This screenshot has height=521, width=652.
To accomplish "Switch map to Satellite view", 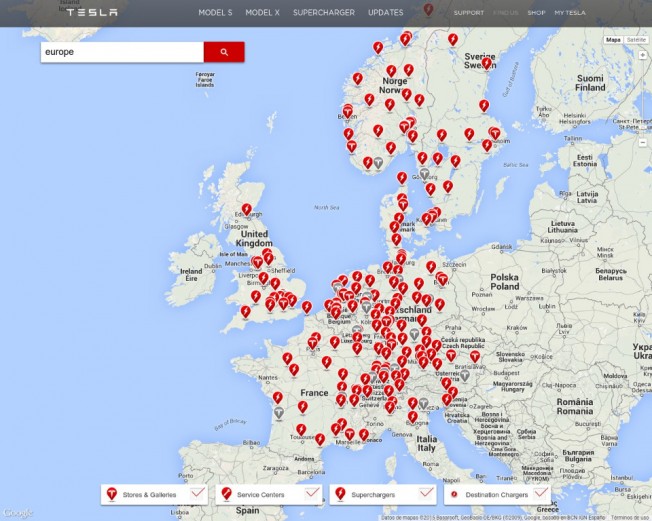I will tap(636, 40).
